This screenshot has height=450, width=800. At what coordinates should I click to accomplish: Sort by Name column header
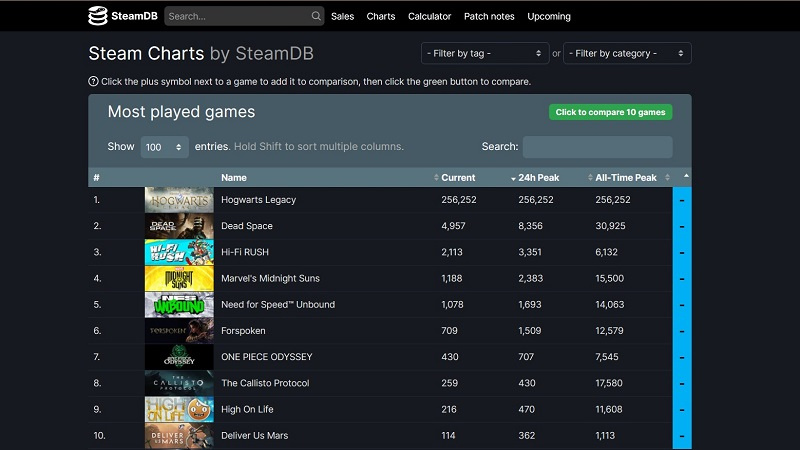234,178
